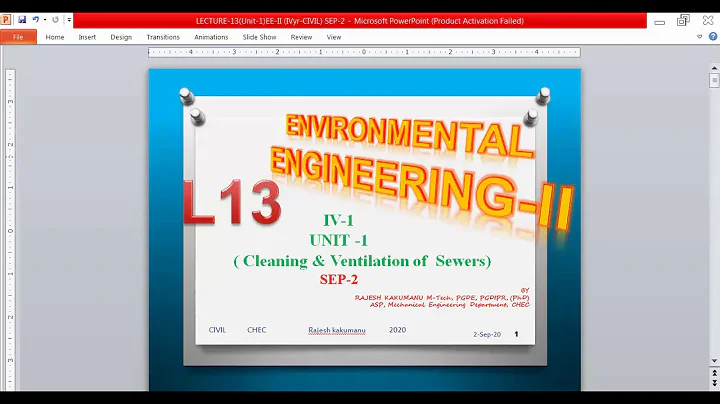The width and height of the screenshot is (720, 404).
Task: Click the CIVIL footer text
Action: (217, 330)
